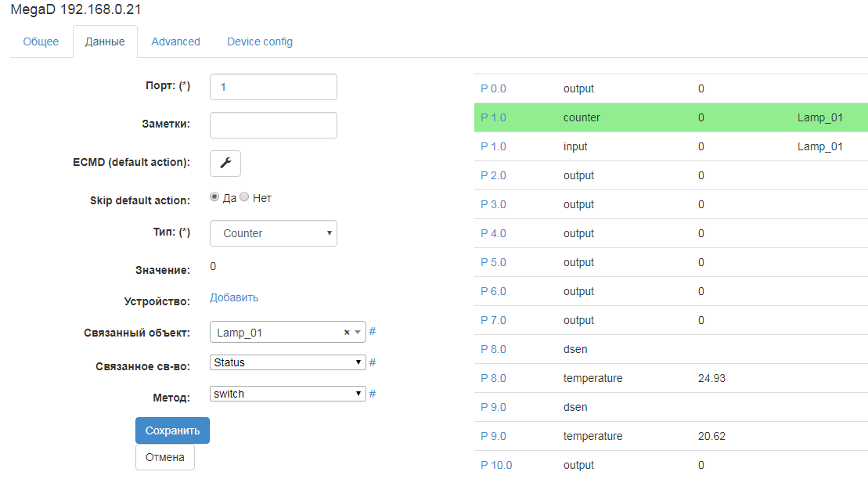868x479 pixels.
Task: Click into the Порт input field
Action: click(x=273, y=87)
